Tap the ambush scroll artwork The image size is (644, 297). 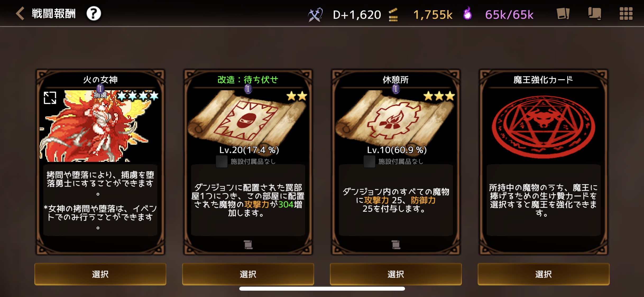tap(247, 119)
